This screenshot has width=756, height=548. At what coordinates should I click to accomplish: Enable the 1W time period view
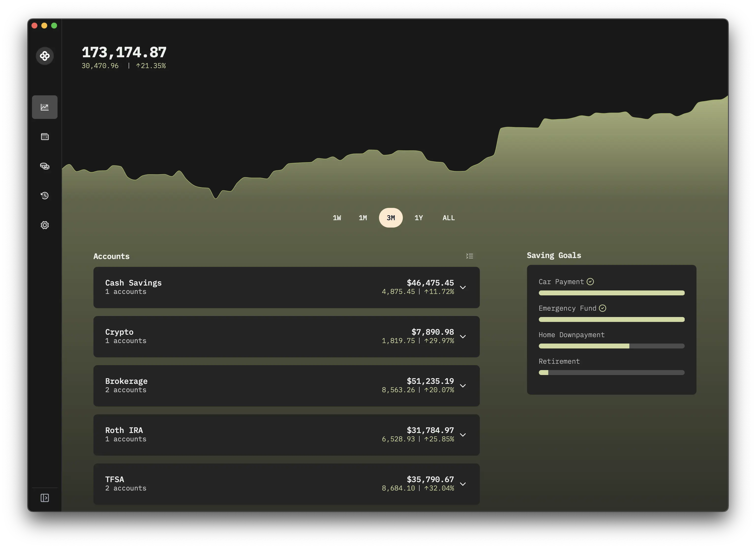click(x=336, y=218)
